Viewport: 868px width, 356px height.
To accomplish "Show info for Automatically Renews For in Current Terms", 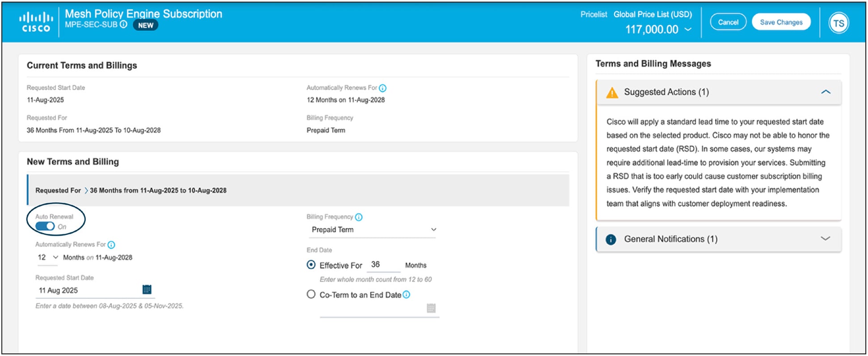I will [x=383, y=88].
